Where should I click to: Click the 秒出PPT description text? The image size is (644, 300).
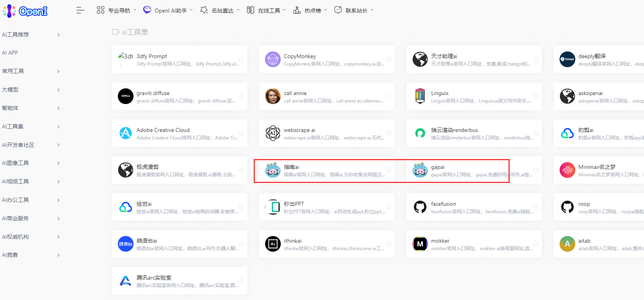335,212
